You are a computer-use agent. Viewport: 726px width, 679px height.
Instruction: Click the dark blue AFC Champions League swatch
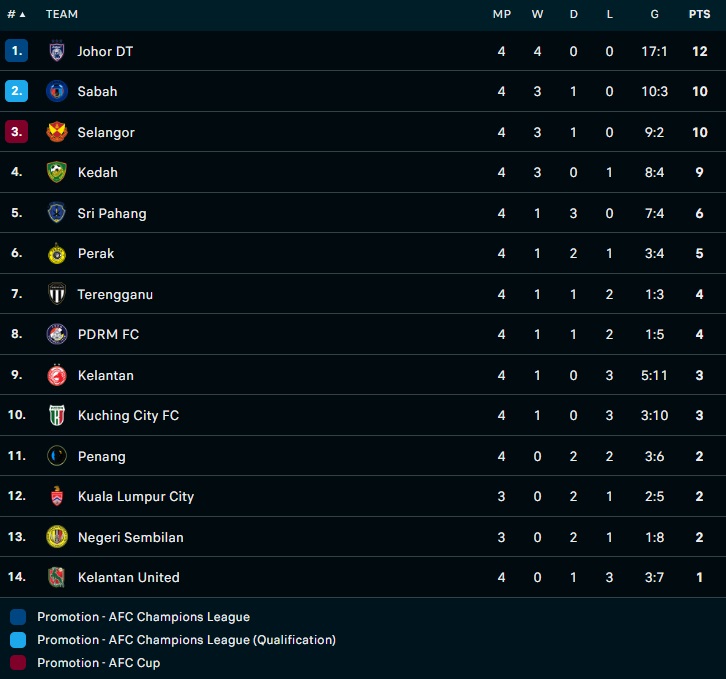18,617
